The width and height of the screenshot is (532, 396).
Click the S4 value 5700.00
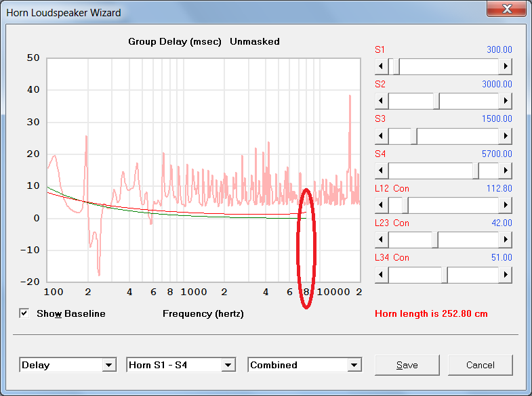point(497,154)
